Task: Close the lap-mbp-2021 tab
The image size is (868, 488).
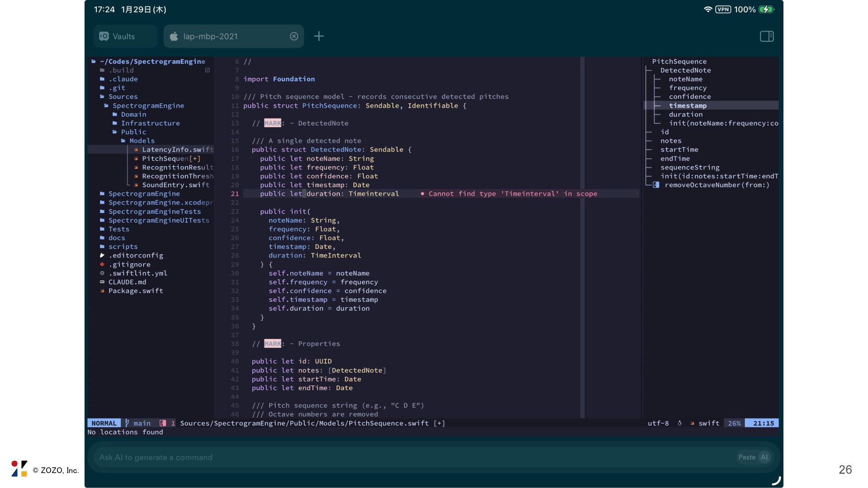Action: click(294, 36)
